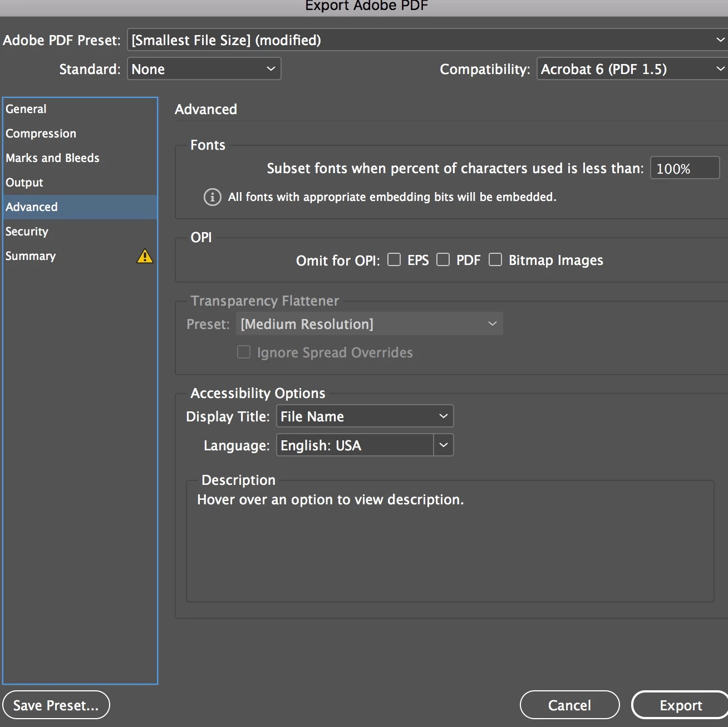Open the Standard dropdown showing None
Viewport: 728px width, 727px height.
[x=204, y=69]
